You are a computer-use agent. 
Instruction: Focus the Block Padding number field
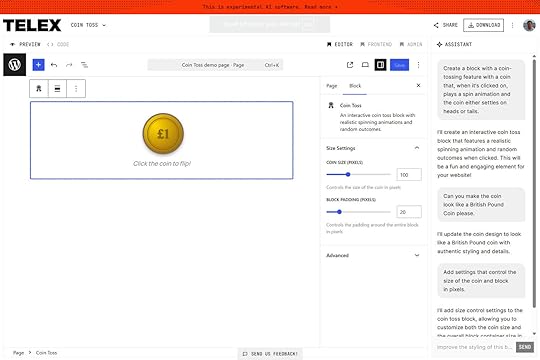click(409, 212)
